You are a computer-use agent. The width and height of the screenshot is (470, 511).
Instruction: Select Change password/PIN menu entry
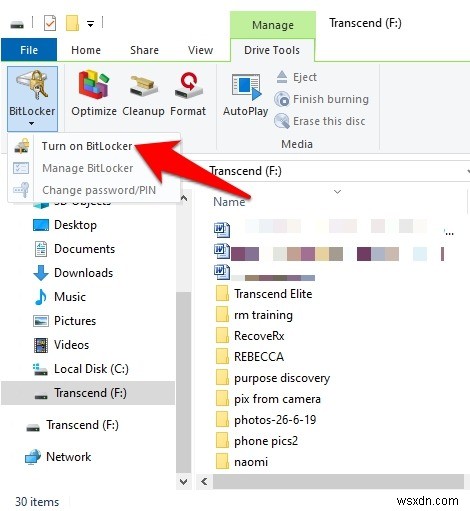point(99,190)
